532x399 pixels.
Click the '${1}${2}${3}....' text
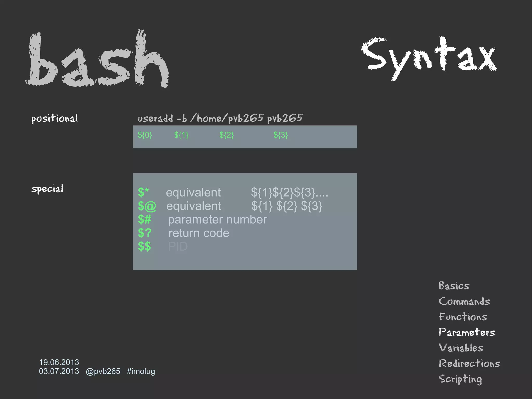[290, 193]
